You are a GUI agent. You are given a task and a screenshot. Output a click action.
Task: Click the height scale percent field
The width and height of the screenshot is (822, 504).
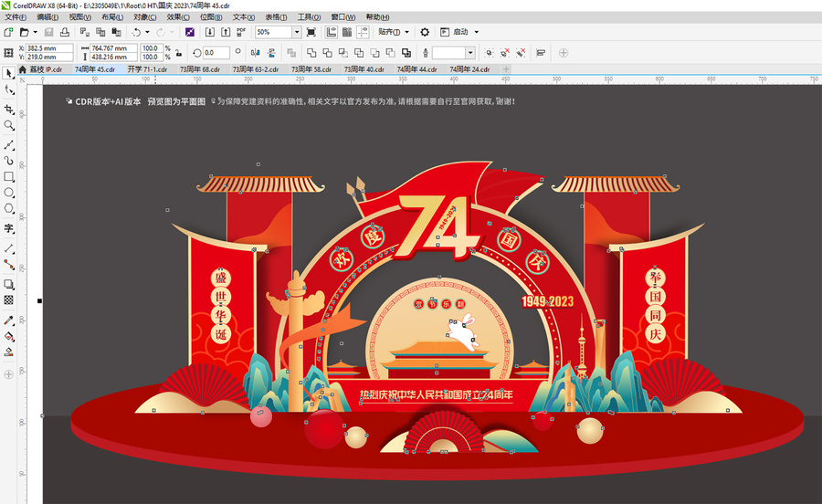coord(152,58)
